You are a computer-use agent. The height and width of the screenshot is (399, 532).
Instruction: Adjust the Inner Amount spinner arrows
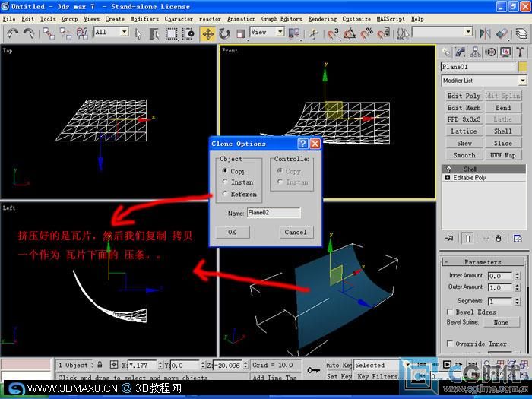click(518, 276)
